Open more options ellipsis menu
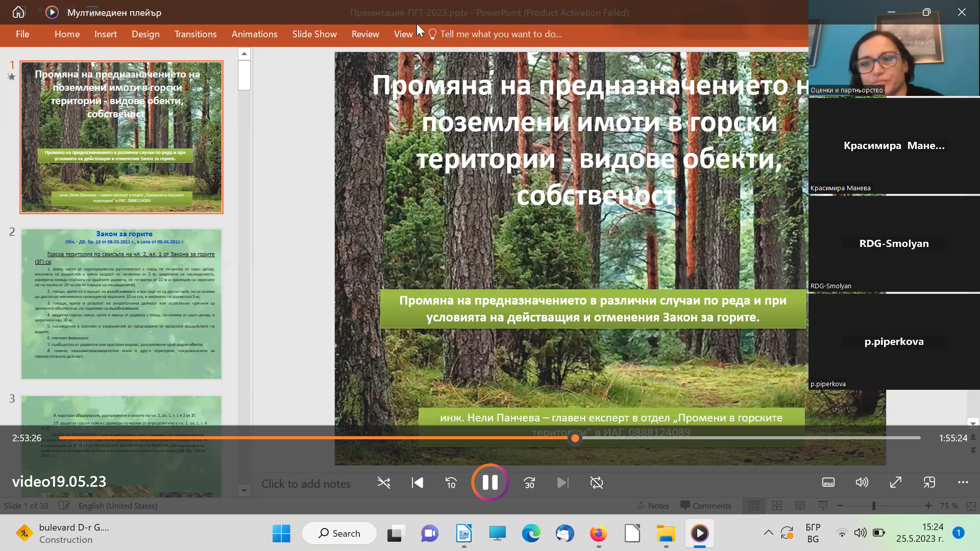The width and height of the screenshot is (980, 551). coord(963,483)
